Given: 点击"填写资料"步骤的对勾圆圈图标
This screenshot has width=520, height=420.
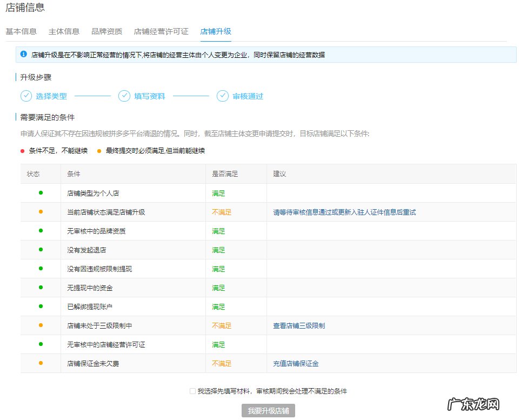Looking at the screenshot, I should pyautogui.click(x=124, y=96).
